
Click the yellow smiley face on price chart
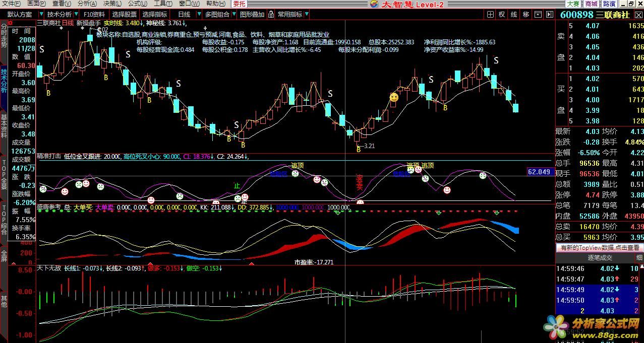394,97
